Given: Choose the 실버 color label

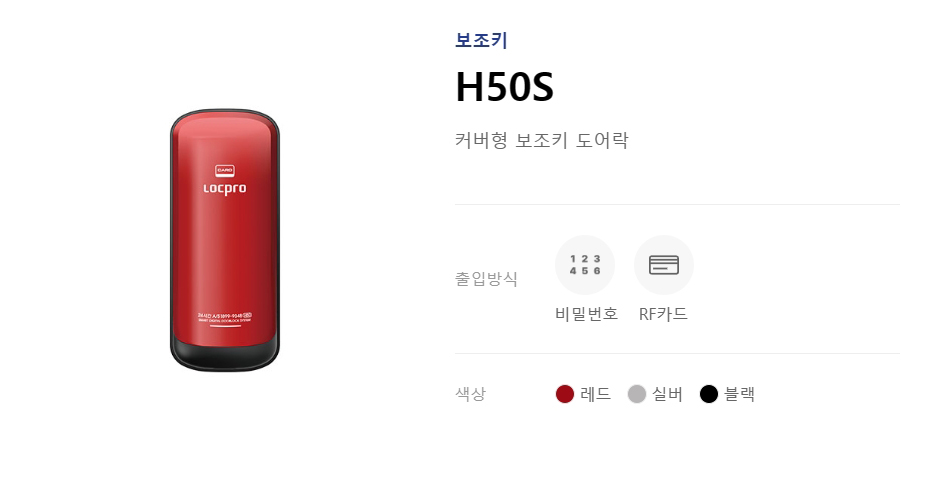Looking at the screenshot, I should pyautogui.click(x=668, y=394).
